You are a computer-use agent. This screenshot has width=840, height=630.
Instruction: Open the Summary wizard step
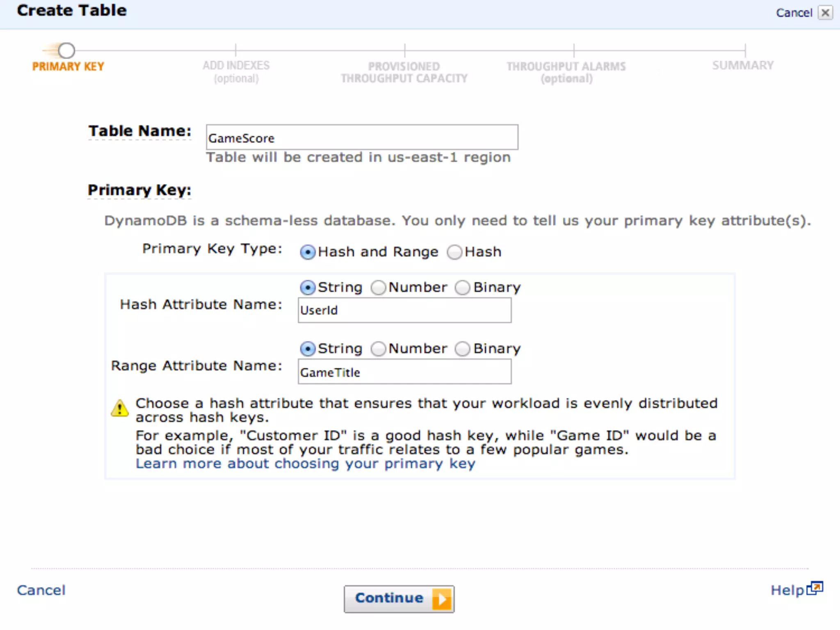[x=742, y=65]
